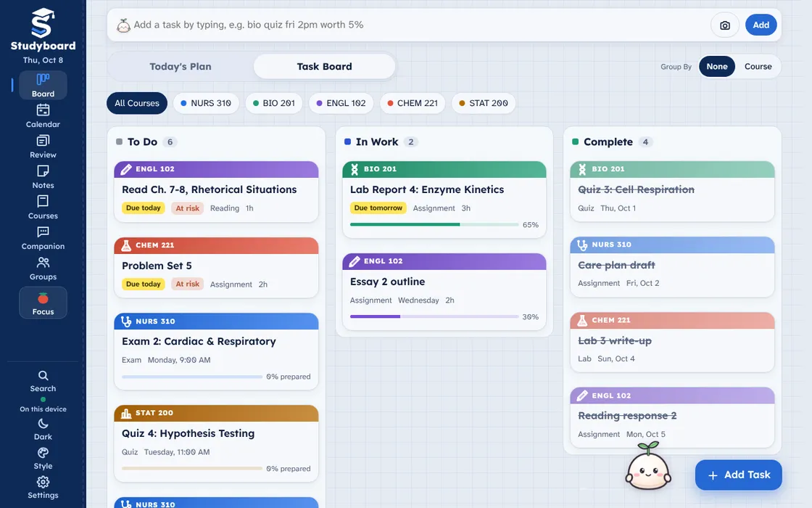Open Read Ch. 7-8, Rhetorical Situations task

[216, 192]
